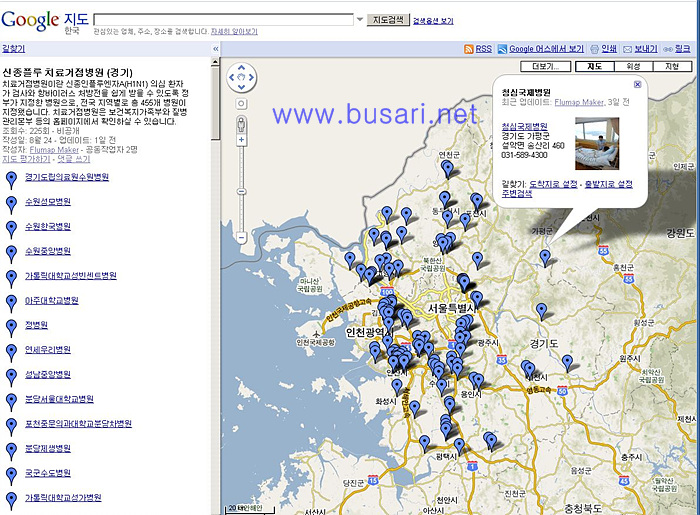Pan the map left with arrow
The width and height of the screenshot is (700, 515).
231,77
